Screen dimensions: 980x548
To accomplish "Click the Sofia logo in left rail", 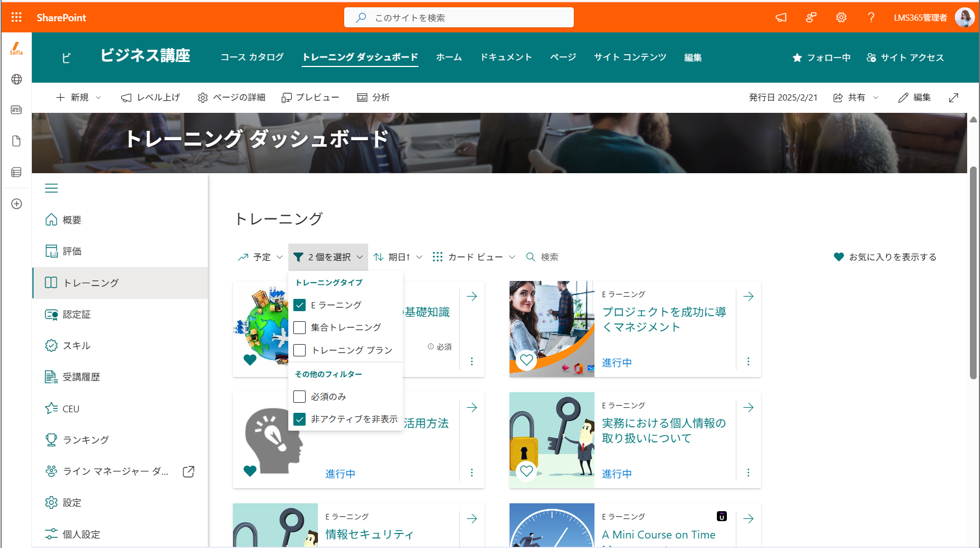I will 16,49.
